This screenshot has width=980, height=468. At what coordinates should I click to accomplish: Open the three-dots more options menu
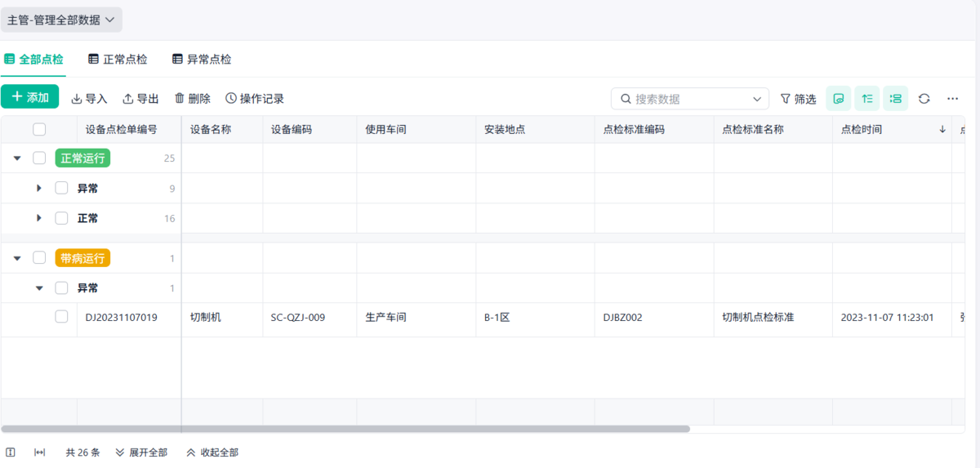click(x=952, y=99)
